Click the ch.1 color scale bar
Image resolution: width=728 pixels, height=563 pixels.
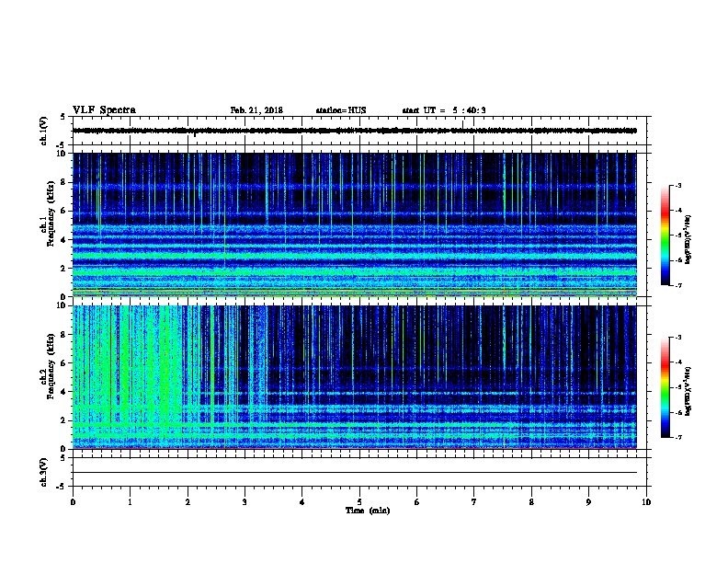[x=665, y=236]
